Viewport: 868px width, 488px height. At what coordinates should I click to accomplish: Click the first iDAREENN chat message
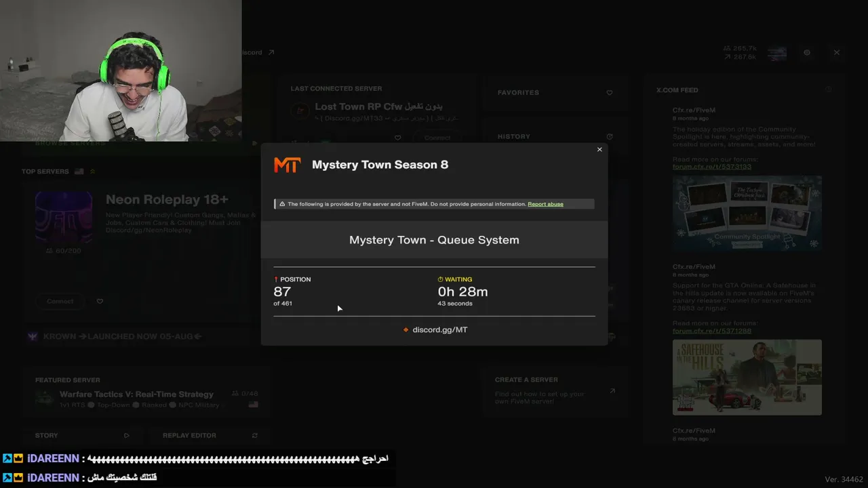(195, 459)
